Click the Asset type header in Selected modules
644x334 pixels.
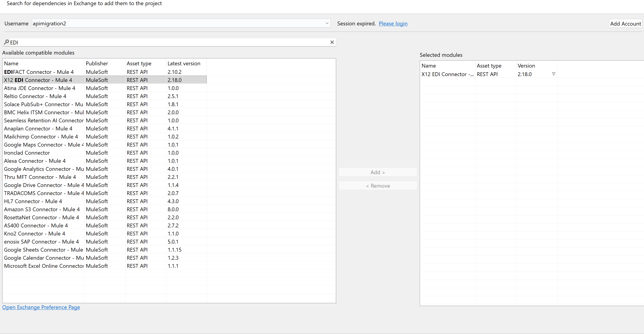(489, 66)
